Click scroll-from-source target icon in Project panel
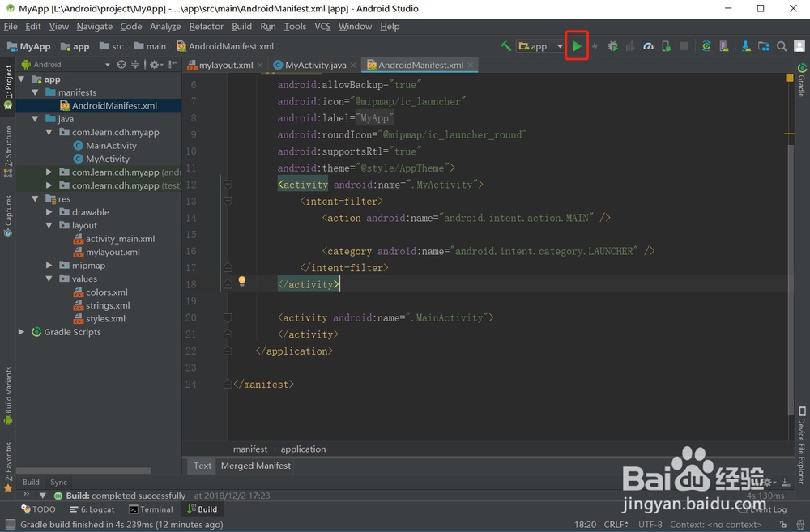 click(122, 64)
